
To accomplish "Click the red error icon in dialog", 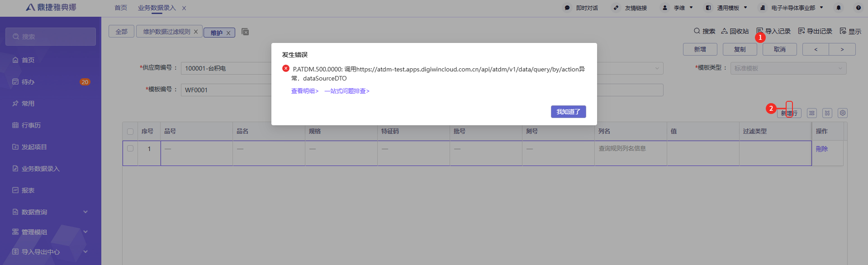I will tap(286, 69).
